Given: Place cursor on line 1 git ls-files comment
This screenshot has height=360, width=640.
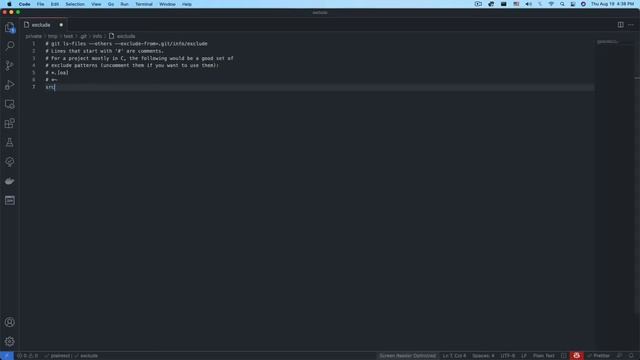Looking at the screenshot, I should [127, 44].
